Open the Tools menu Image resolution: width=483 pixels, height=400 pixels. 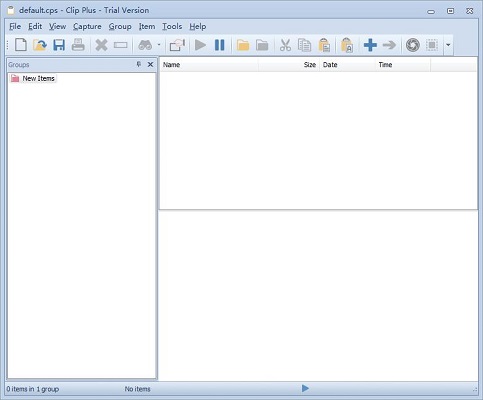[172, 26]
